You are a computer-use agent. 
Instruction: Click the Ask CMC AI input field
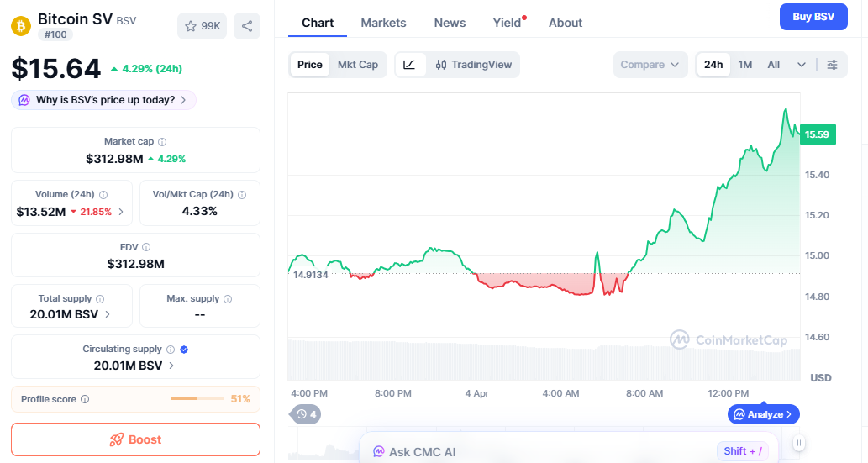tap(569, 449)
